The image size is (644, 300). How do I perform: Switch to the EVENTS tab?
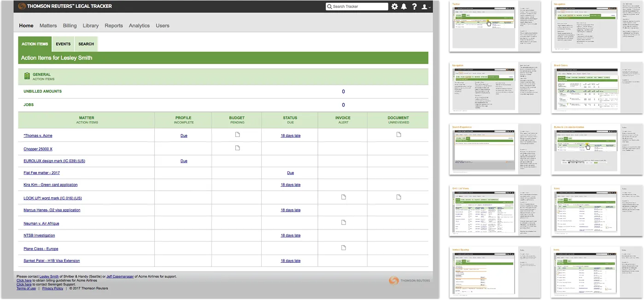(x=63, y=44)
